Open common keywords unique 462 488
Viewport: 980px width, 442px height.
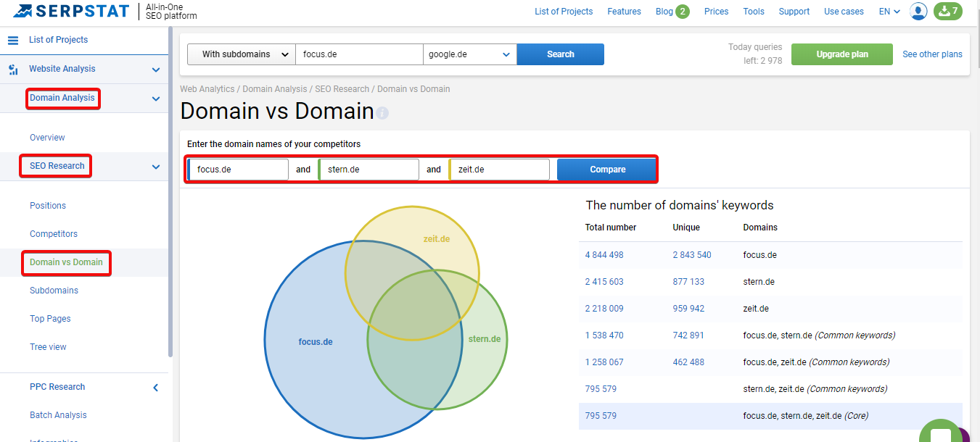(x=688, y=362)
